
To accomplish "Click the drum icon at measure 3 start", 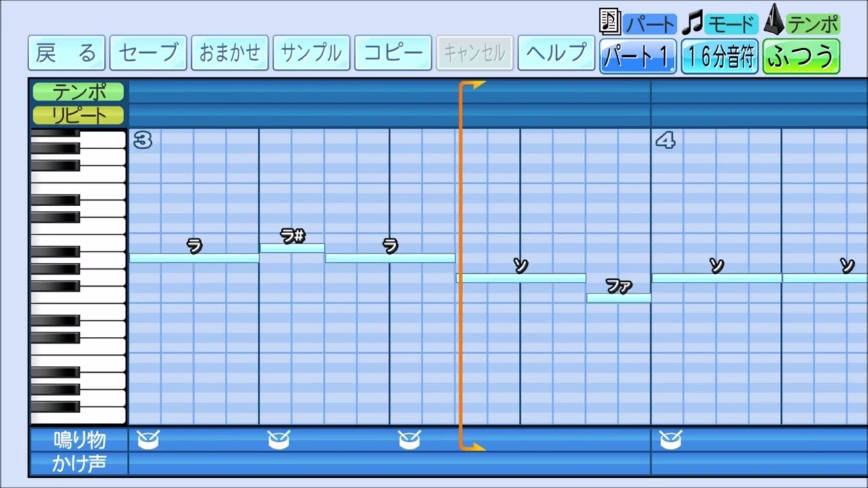I will (148, 441).
